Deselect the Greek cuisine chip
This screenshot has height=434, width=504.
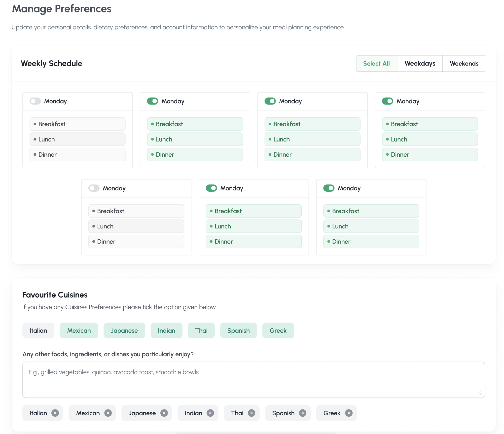tap(278, 330)
